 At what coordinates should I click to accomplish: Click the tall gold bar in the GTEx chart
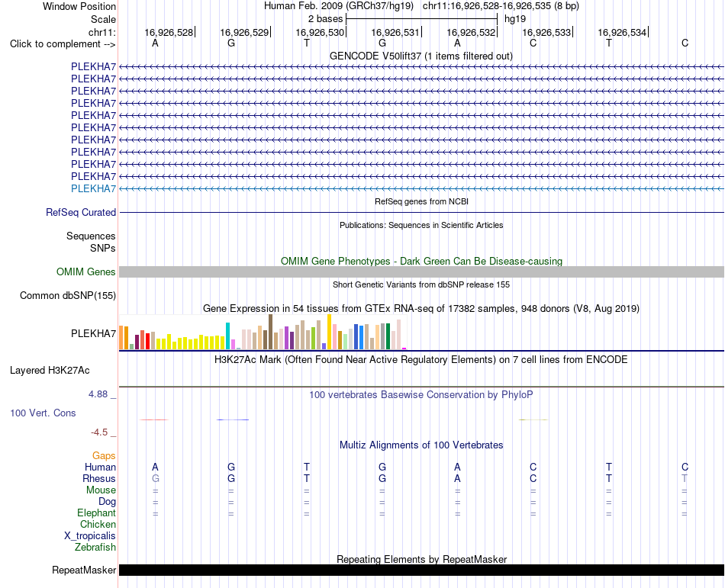click(329, 332)
